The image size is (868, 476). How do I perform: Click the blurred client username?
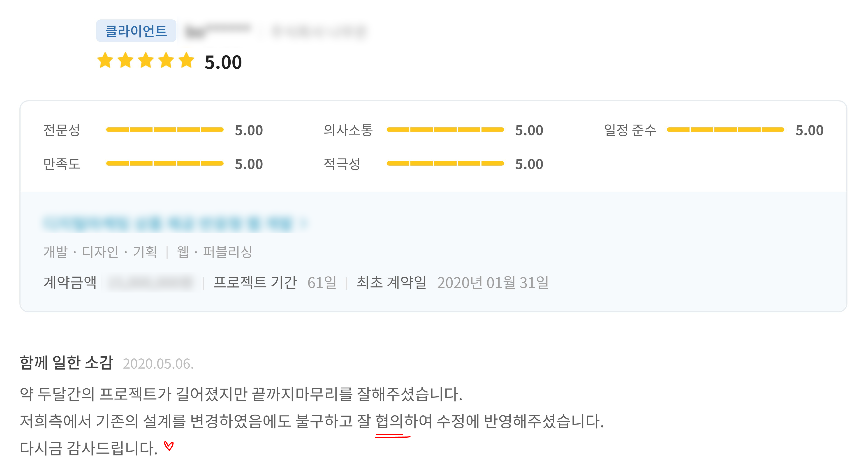pyautogui.click(x=218, y=31)
